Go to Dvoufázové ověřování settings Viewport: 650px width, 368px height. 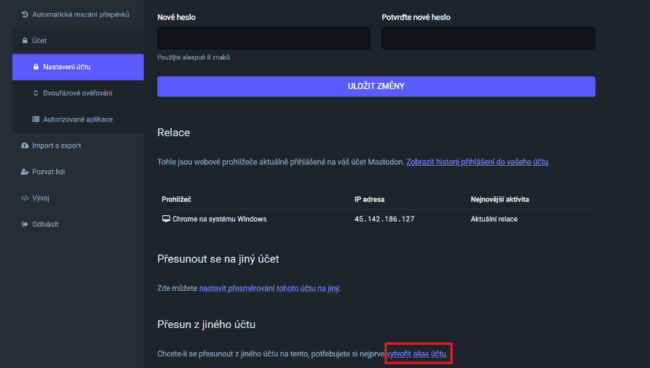(x=78, y=93)
